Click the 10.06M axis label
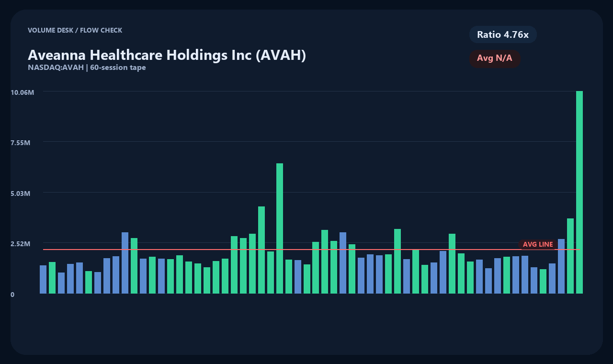613x364 pixels. click(x=23, y=92)
